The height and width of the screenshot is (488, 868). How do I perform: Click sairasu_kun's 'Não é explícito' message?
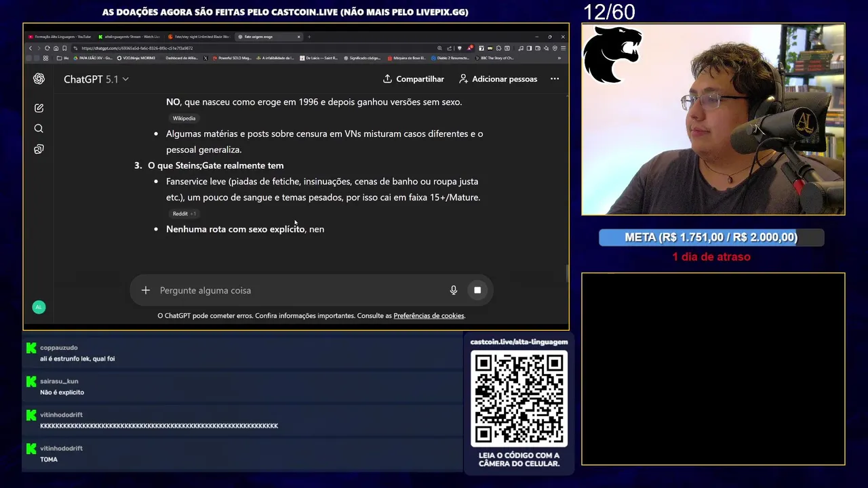tap(62, 392)
